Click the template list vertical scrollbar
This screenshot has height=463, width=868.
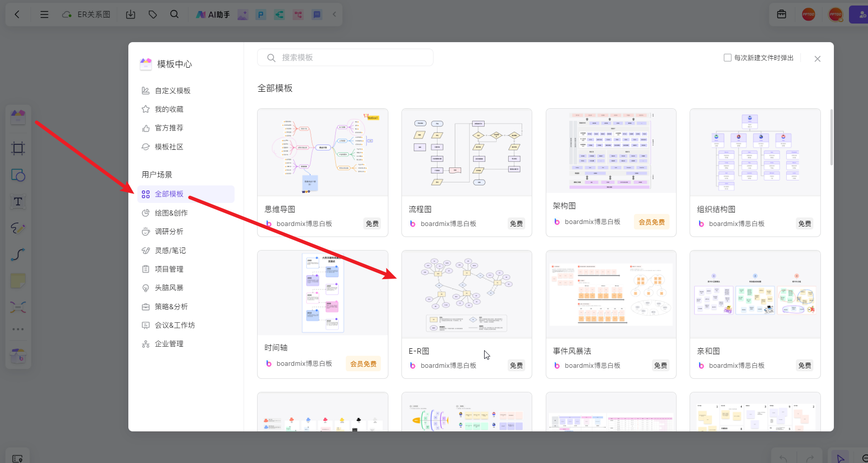pyautogui.click(x=831, y=137)
